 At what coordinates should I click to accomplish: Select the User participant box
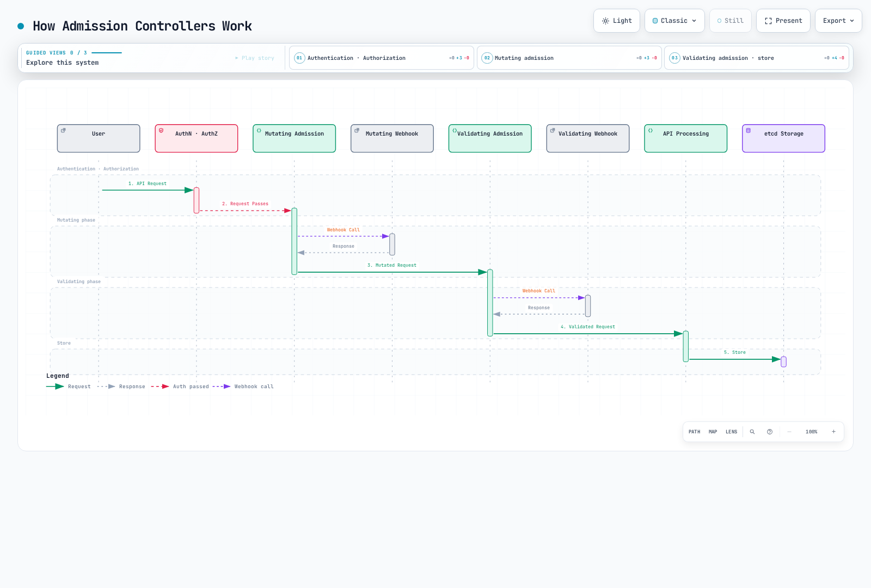pyautogui.click(x=99, y=138)
